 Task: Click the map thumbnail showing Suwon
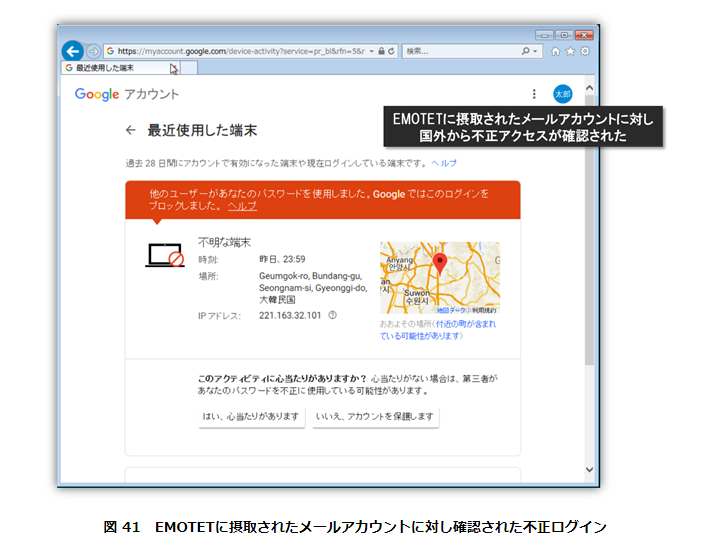439,278
